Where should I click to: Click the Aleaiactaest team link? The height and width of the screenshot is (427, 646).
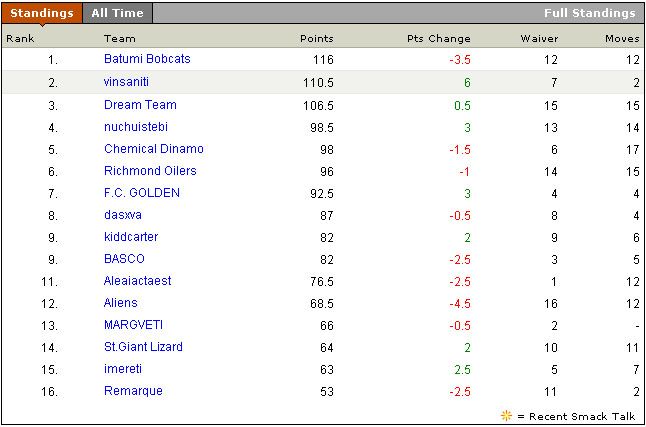tap(137, 281)
